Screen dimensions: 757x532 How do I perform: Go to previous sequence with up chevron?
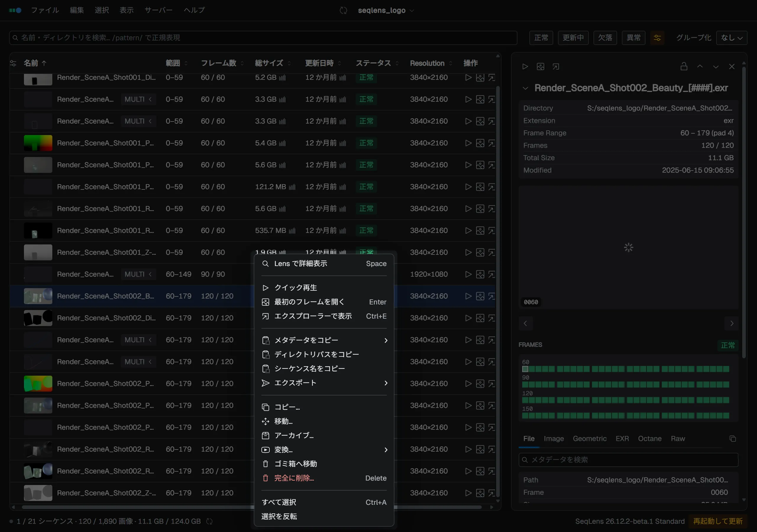coord(700,66)
